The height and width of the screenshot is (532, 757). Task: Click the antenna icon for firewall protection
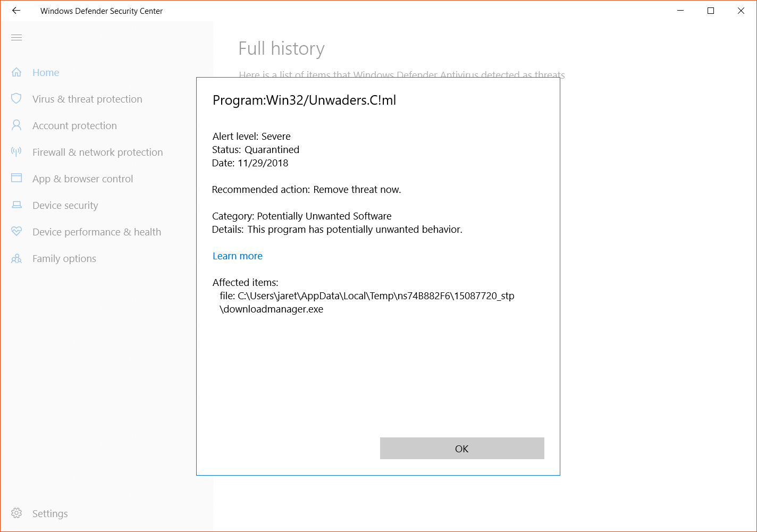pos(16,152)
